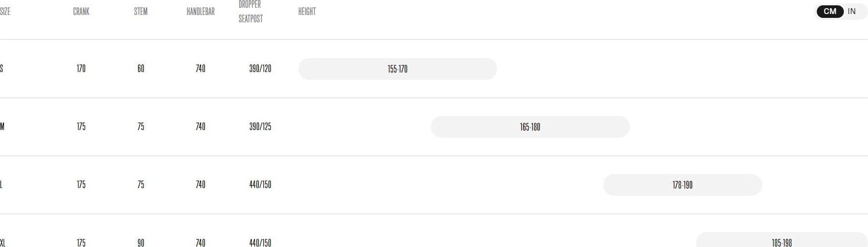Click the CRANK column header
868x247 pixels.
(x=81, y=12)
